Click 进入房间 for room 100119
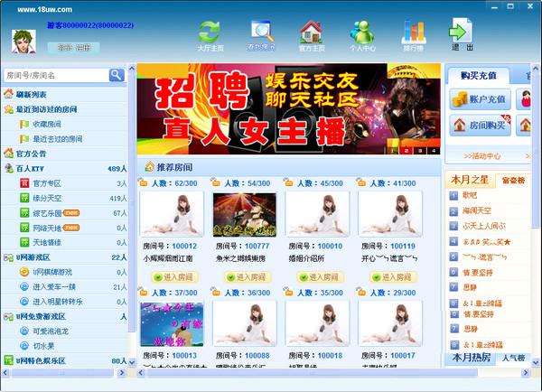Image resolution: width=542 pixels, height=392 pixels. pyautogui.click(x=392, y=277)
